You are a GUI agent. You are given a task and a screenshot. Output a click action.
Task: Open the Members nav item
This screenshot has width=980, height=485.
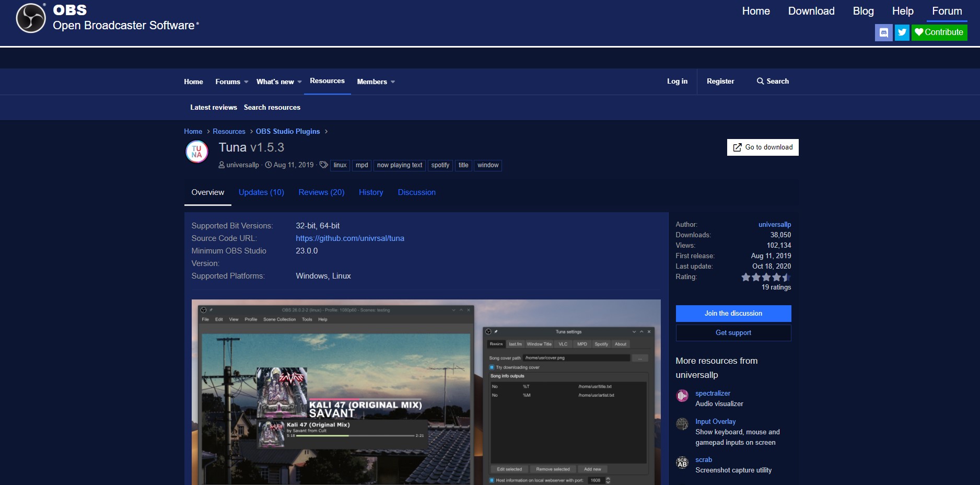pyautogui.click(x=372, y=82)
